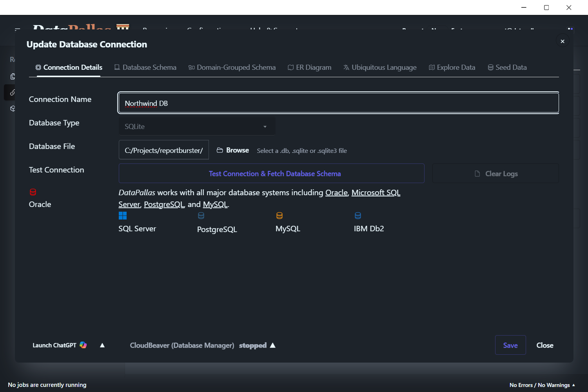Click the Clear Logs button

(495, 173)
